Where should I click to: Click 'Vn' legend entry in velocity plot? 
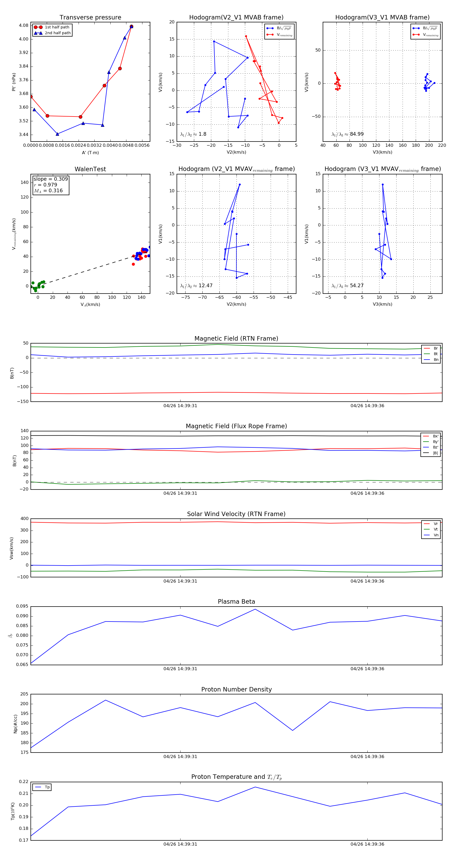pyautogui.click(x=431, y=535)
